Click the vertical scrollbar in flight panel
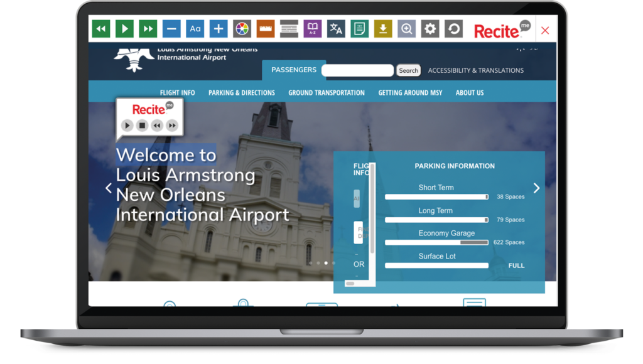This screenshot has height=364, width=643. [x=372, y=209]
